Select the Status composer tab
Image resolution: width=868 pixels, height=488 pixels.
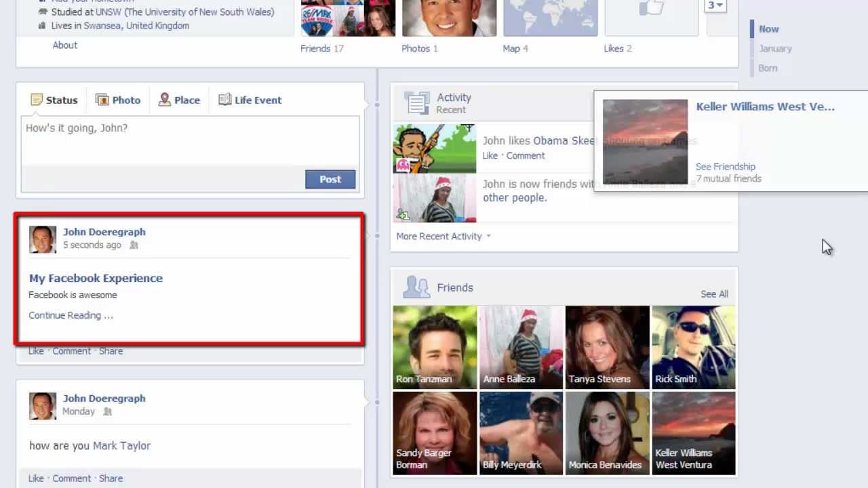coord(54,100)
